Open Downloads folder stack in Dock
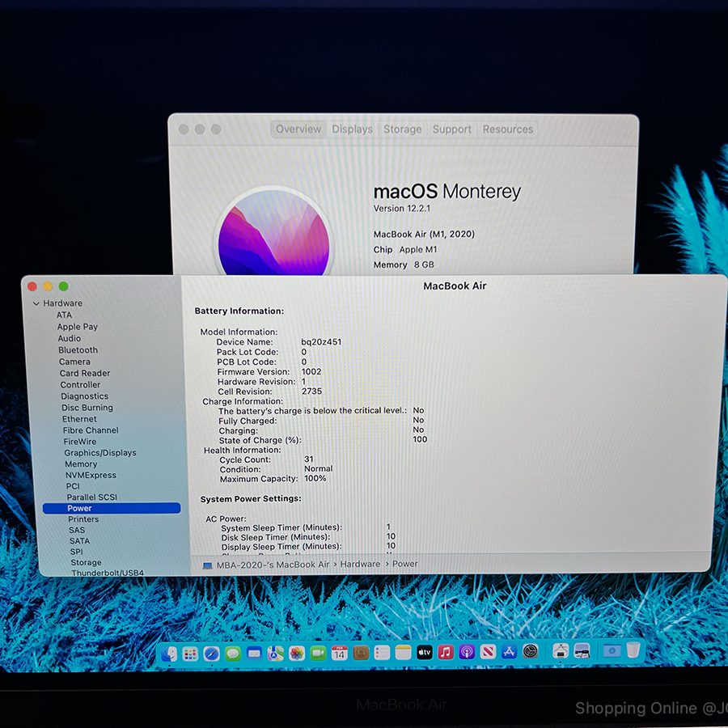This screenshot has height=728, width=728. [x=612, y=650]
